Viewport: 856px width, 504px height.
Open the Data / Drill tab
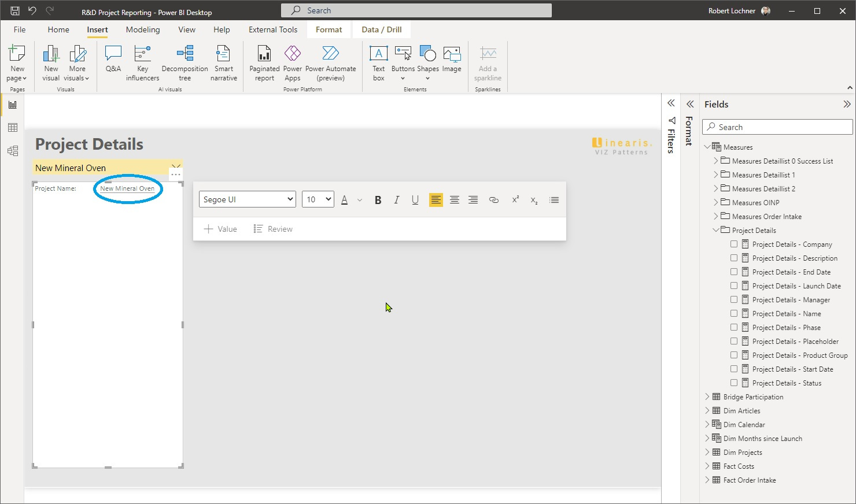381,29
